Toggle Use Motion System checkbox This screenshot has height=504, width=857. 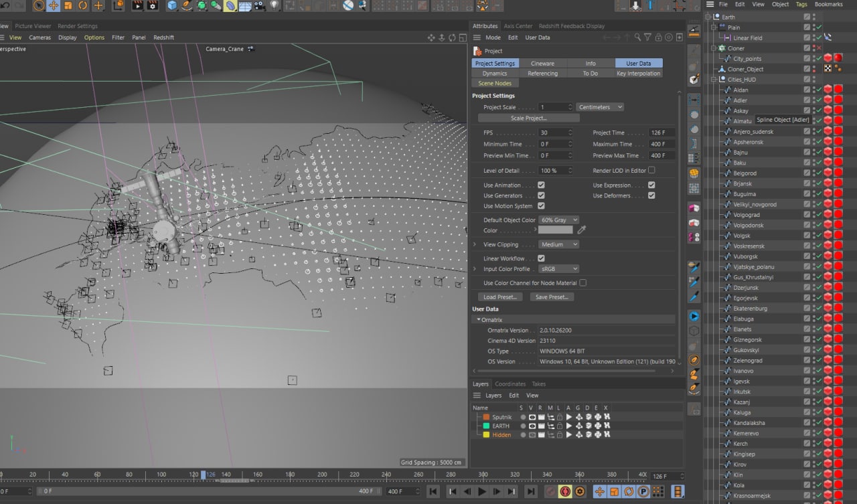tap(541, 205)
